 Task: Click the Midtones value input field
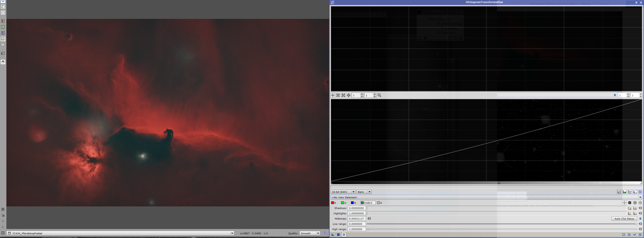pos(356,219)
